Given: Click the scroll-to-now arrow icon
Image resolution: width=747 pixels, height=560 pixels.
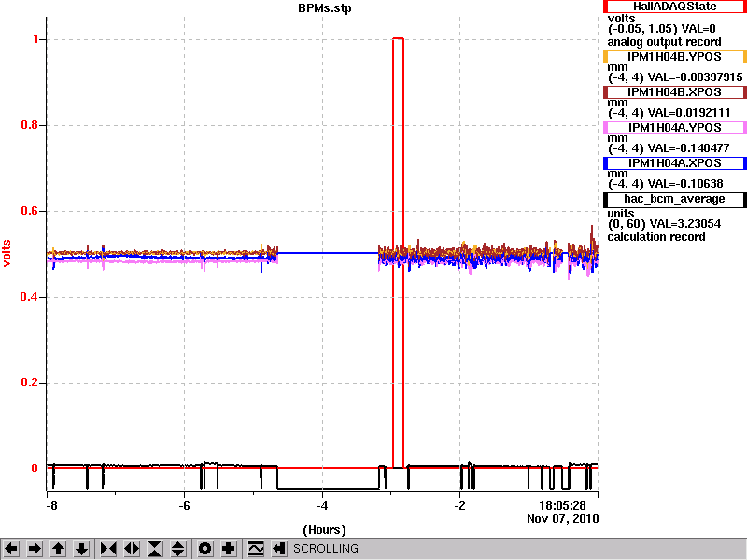Looking at the screenshot, I should (278, 549).
